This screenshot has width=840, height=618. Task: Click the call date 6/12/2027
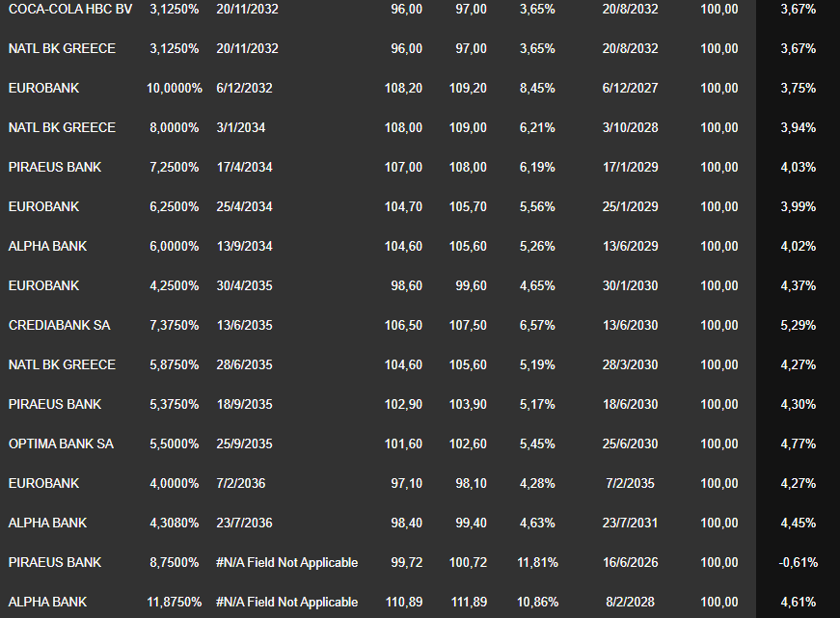pos(630,88)
